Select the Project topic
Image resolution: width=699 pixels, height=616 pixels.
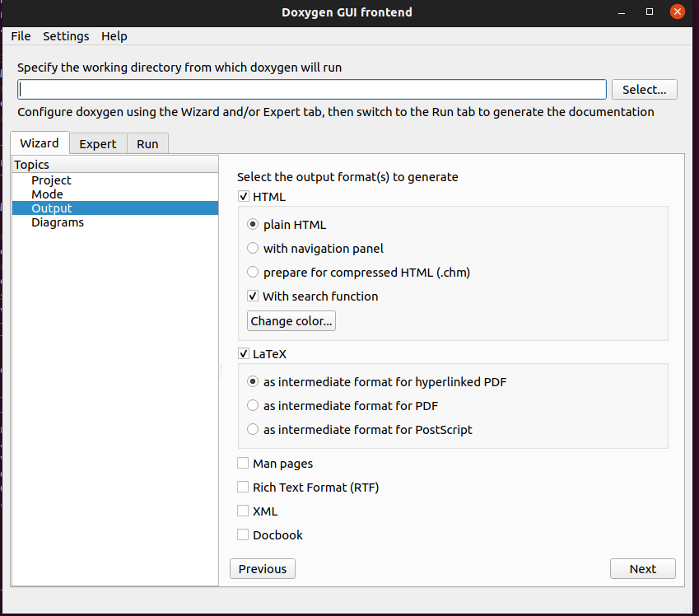pos(51,180)
